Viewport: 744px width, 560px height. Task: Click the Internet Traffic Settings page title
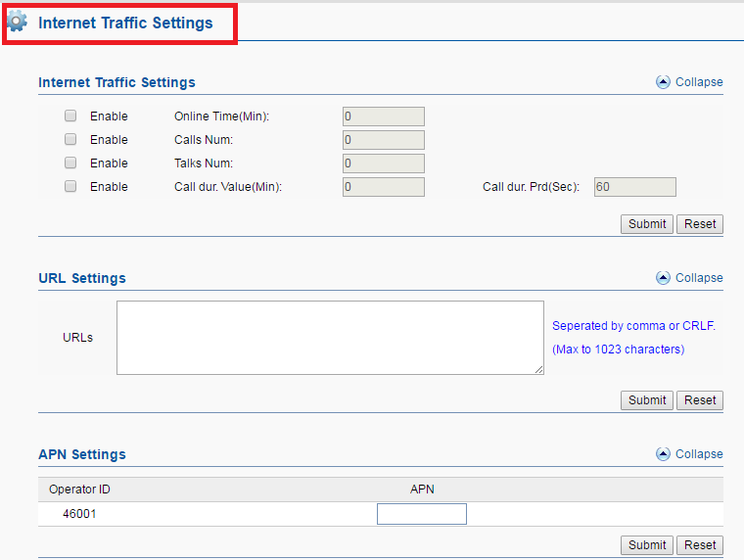coord(125,23)
